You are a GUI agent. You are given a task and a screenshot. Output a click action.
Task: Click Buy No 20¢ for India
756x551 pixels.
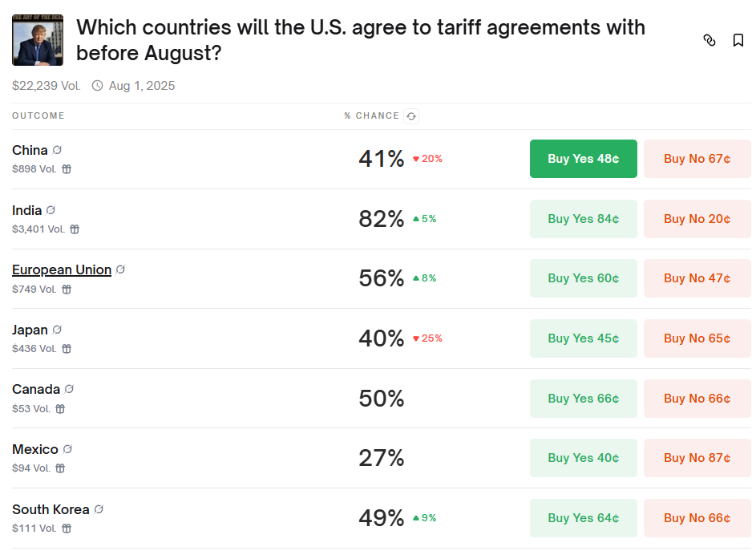pyautogui.click(x=697, y=219)
